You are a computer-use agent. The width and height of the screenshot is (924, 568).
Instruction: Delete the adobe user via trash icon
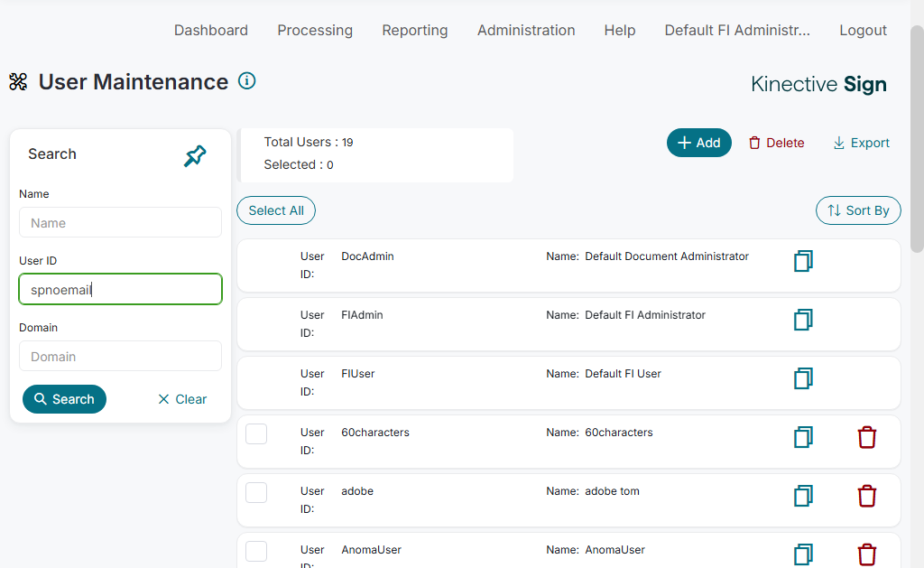pos(866,496)
